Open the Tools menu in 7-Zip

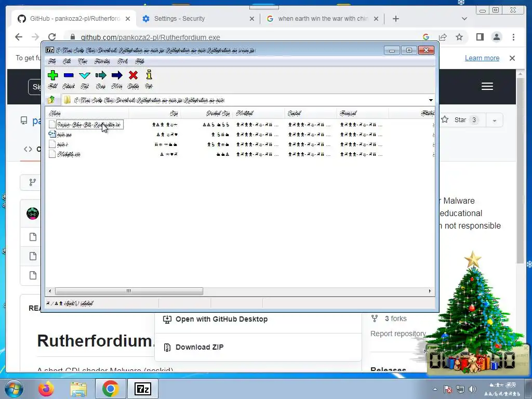[123, 61]
